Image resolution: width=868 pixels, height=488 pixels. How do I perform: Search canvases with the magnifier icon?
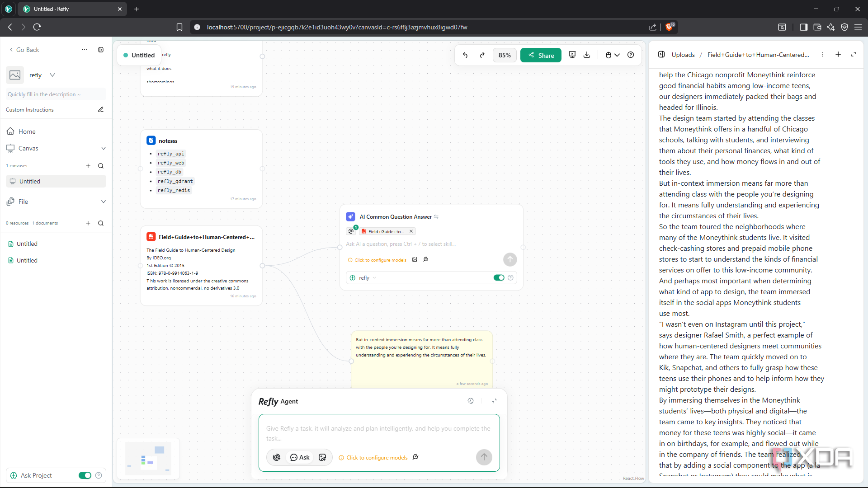pyautogui.click(x=101, y=166)
